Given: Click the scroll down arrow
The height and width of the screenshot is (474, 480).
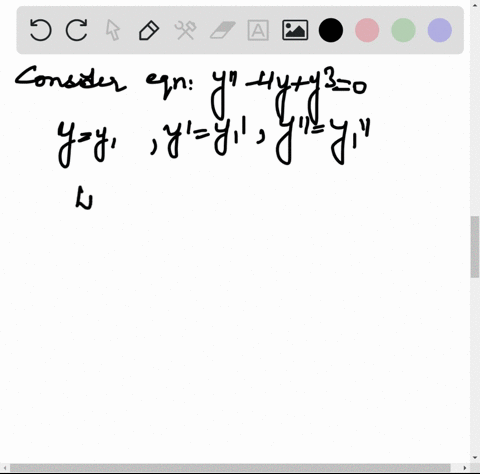Looking at the screenshot, I should (x=475, y=458).
